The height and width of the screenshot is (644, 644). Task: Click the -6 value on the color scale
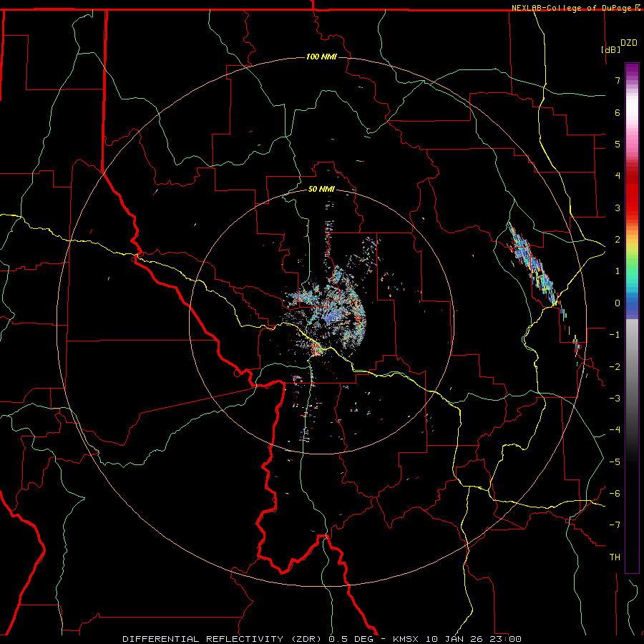pos(615,494)
